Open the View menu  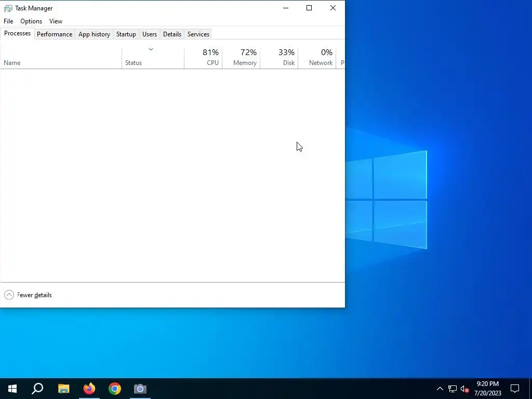coord(56,21)
